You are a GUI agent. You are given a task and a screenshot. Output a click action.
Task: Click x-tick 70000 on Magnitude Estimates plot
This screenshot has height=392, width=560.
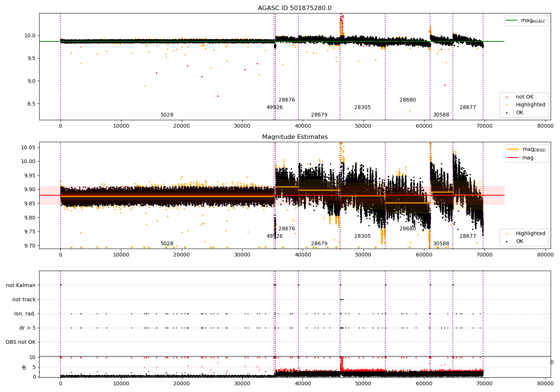(x=485, y=255)
